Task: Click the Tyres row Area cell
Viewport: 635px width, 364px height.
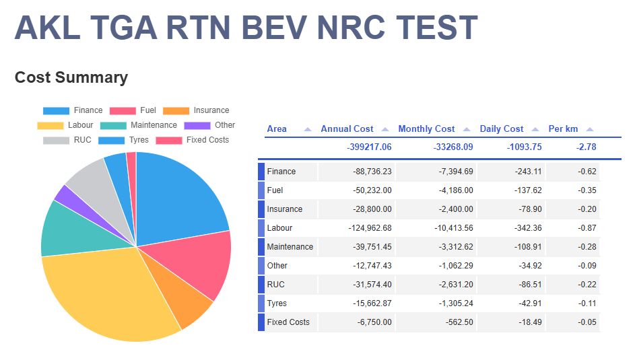Action: coord(277,303)
